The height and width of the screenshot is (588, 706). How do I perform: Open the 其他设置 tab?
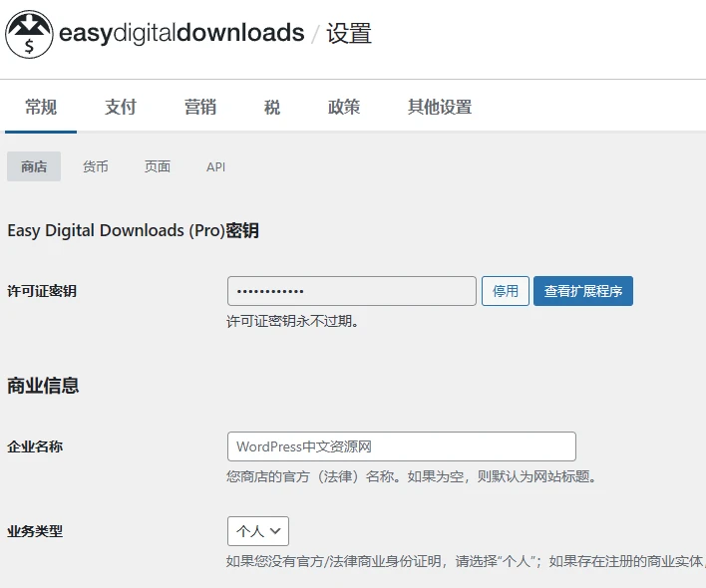440,107
